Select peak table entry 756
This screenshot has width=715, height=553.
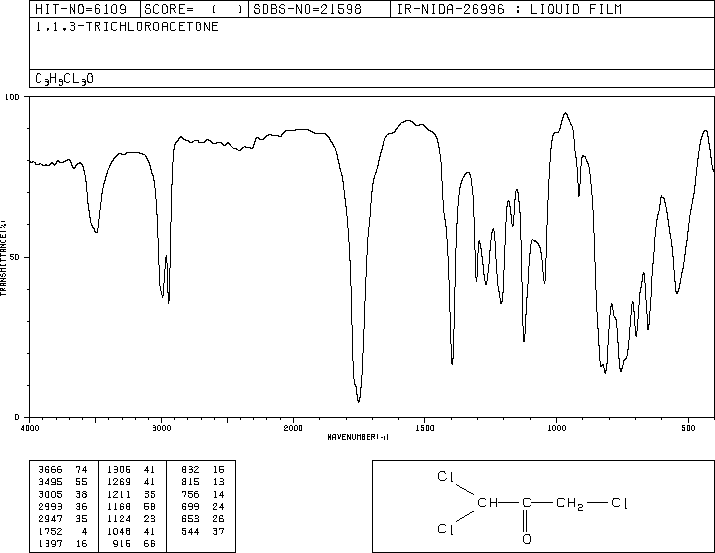pyautogui.click(x=202, y=494)
